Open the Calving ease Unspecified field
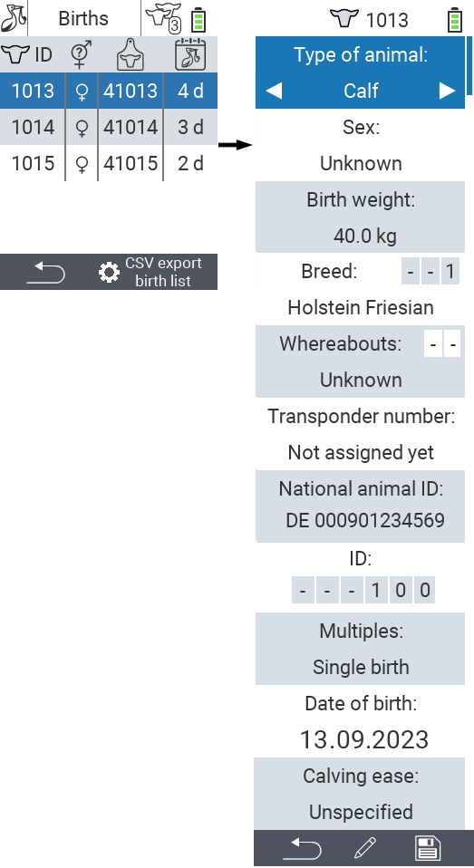 coord(360,794)
